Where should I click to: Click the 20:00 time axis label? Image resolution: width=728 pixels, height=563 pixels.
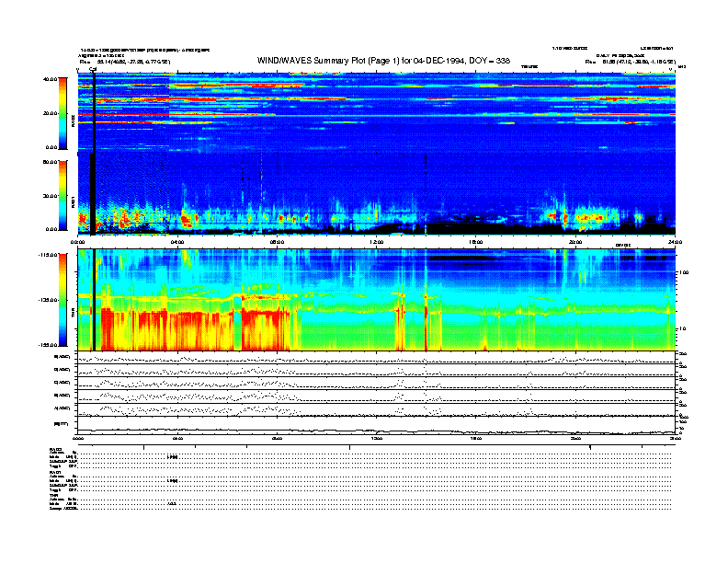pyautogui.click(x=576, y=242)
